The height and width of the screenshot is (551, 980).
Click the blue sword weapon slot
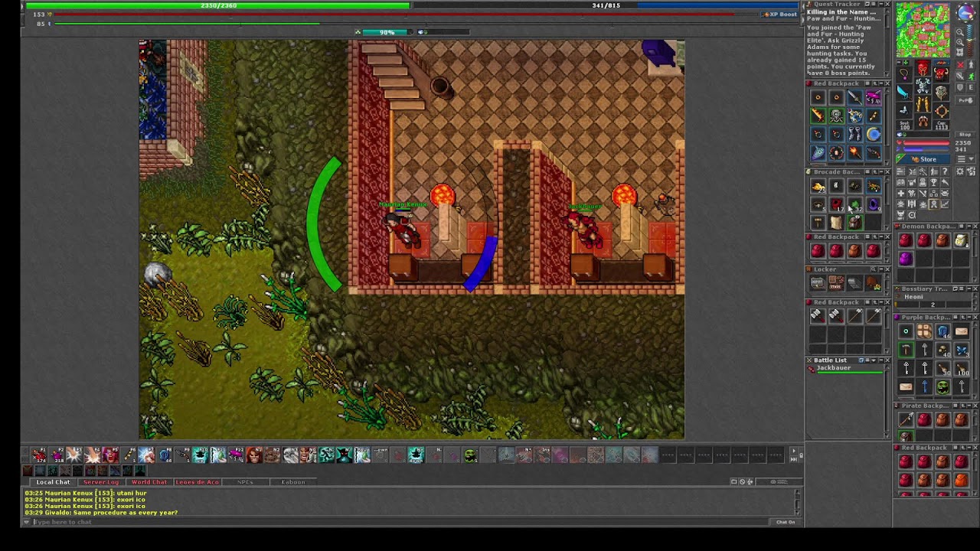(x=904, y=93)
